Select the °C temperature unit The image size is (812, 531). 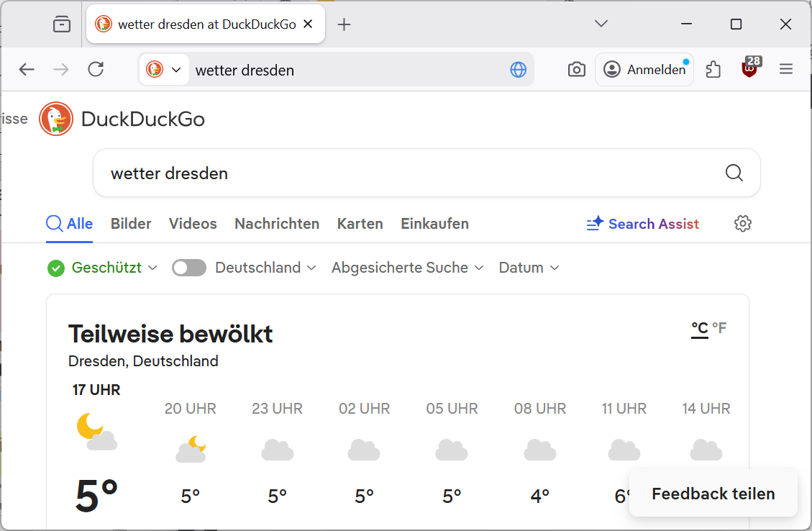click(x=700, y=328)
